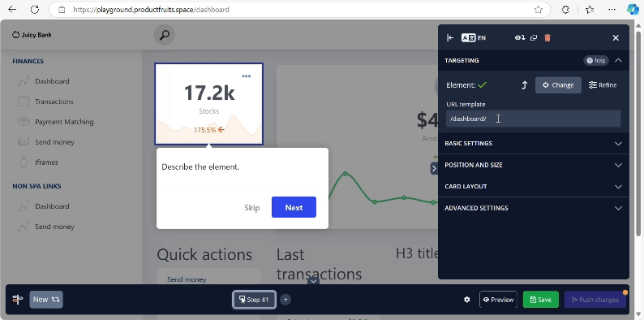Open the settings gear in bottom bar
The width and height of the screenshot is (644, 320).
pos(467,300)
